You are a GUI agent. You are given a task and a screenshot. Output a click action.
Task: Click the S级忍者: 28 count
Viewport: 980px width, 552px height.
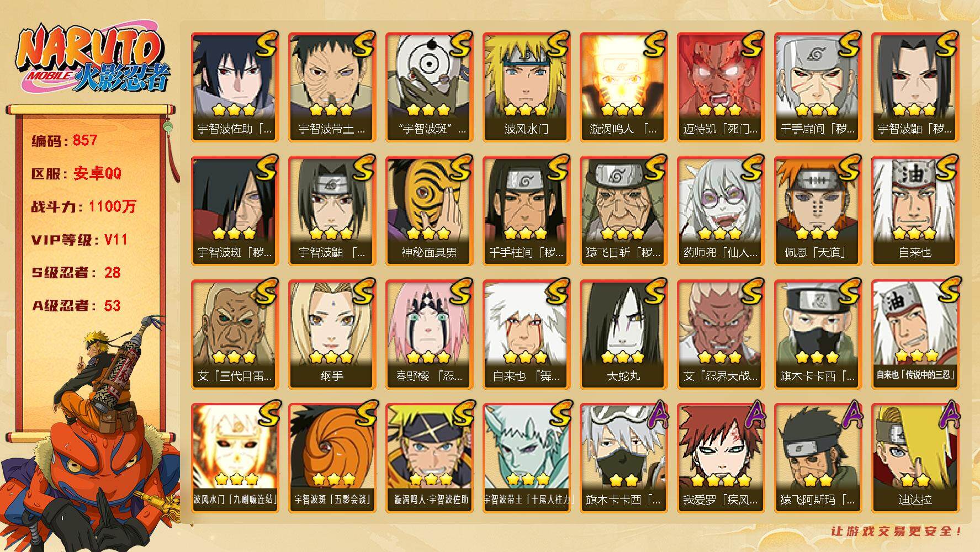coord(76,273)
